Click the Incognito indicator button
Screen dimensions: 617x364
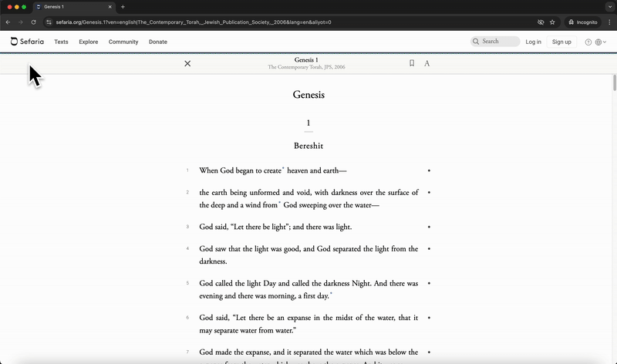coord(583,22)
